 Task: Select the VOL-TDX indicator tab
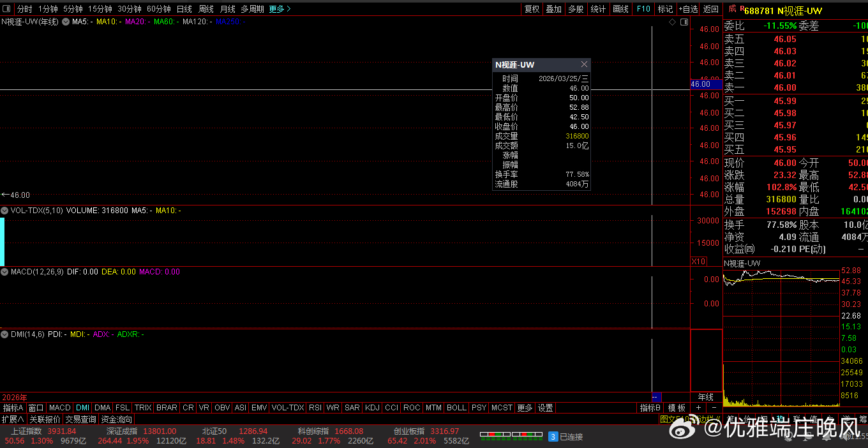(x=288, y=408)
